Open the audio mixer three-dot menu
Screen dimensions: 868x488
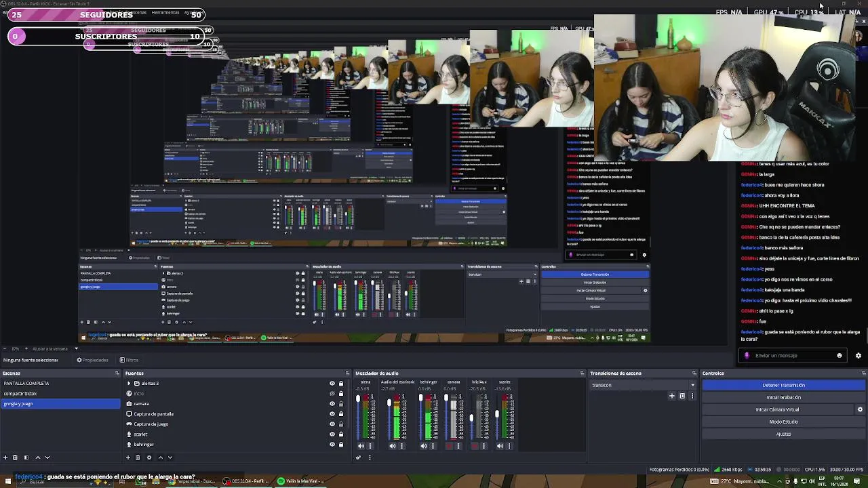click(x=370, y=457)
